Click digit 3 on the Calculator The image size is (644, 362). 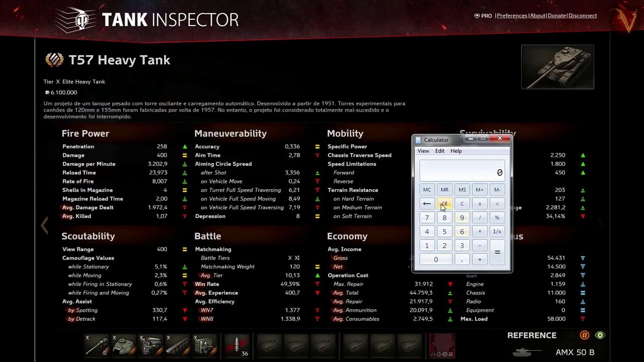(462, 246)
